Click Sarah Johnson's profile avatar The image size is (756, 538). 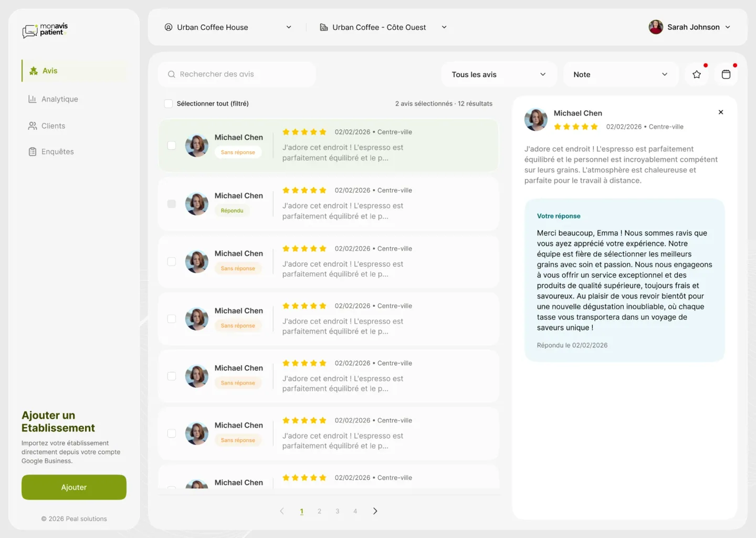(x=656, y=27)
